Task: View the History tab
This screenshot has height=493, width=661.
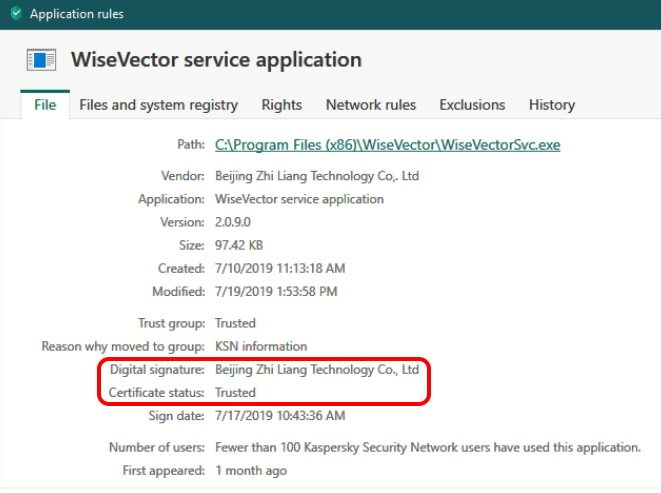Action: point(552,105)
